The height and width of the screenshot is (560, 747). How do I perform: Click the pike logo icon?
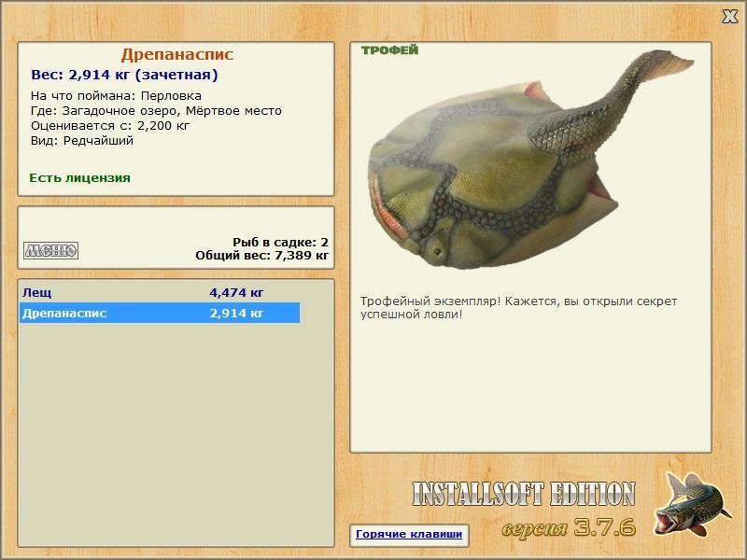tap(692, 504)
